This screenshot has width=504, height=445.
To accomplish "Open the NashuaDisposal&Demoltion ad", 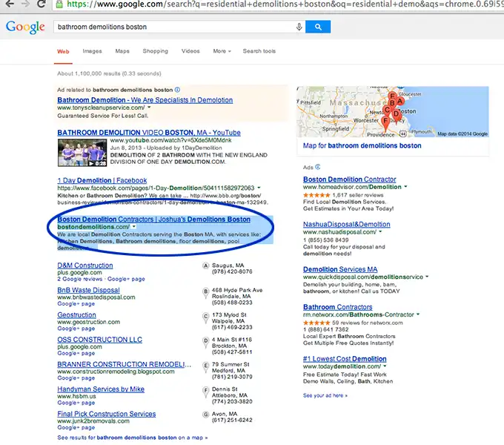I will coord(347,224).
